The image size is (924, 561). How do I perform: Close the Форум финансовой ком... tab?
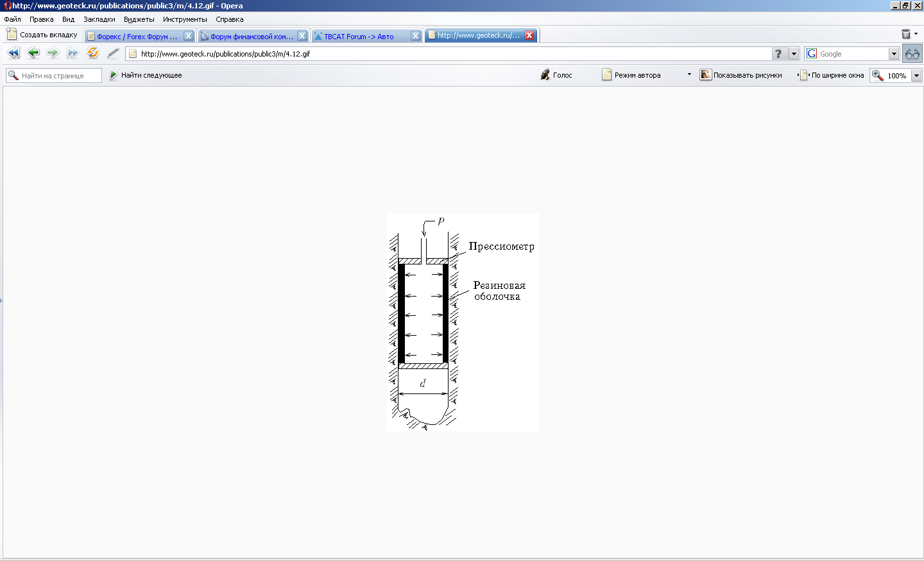pyautogui.click(x=302, y=36)
